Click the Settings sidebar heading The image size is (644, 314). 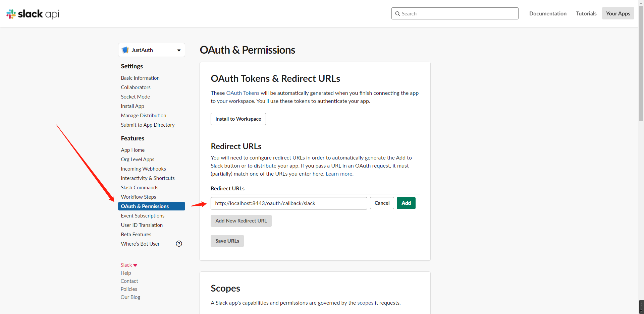coord(132,66)
